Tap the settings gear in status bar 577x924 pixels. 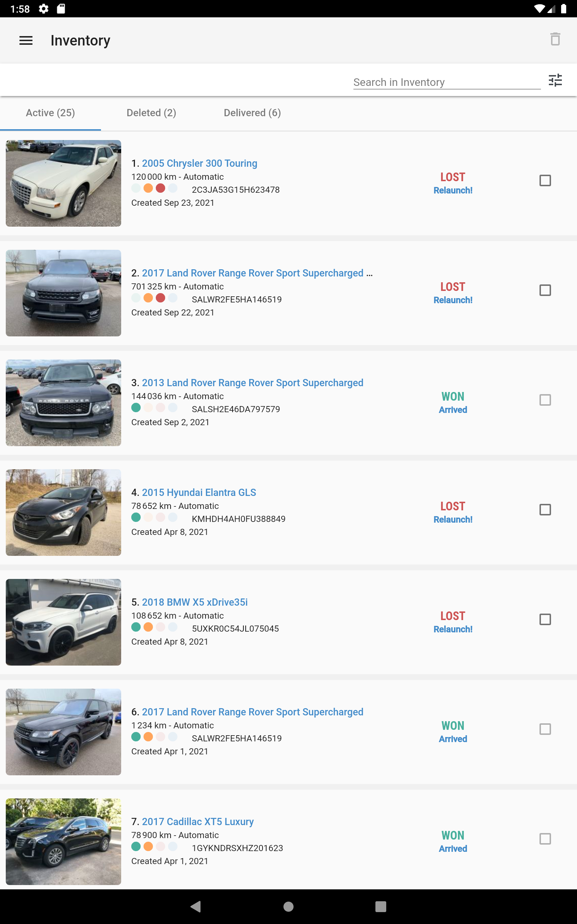(44, 9)
